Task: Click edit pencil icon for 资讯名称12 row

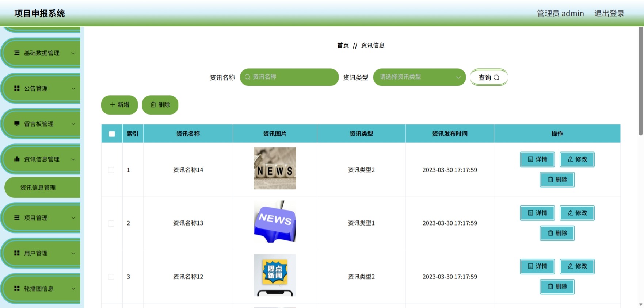Action: pos(570,266)
